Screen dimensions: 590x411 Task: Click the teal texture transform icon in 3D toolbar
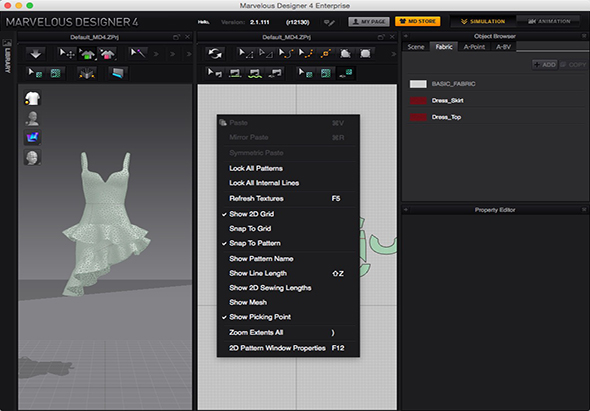point(56,73)
